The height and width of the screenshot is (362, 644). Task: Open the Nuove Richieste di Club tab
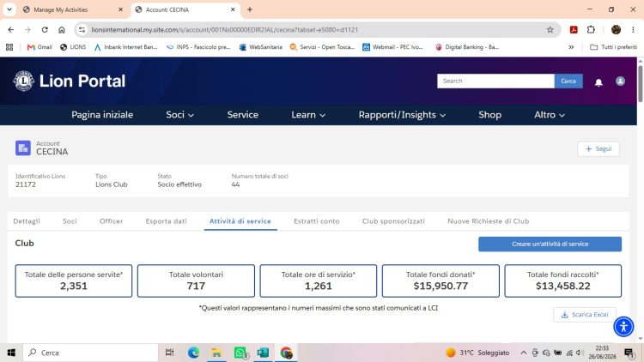click(489, 221)
